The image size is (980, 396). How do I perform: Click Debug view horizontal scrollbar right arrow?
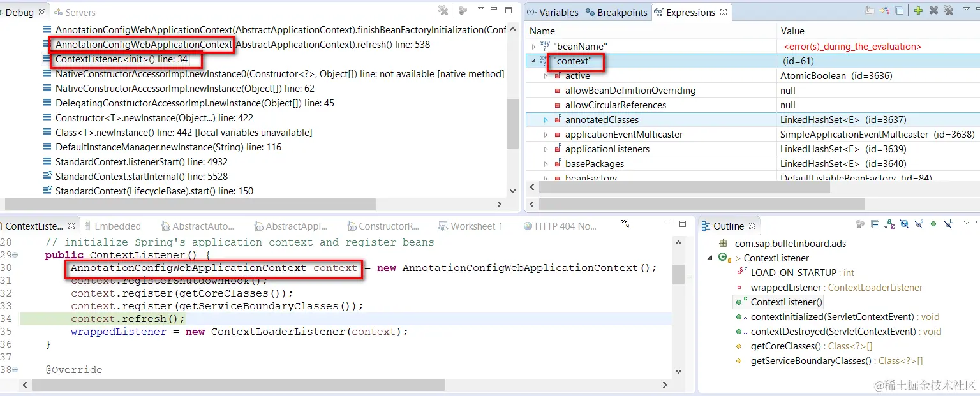click(500, 204)
